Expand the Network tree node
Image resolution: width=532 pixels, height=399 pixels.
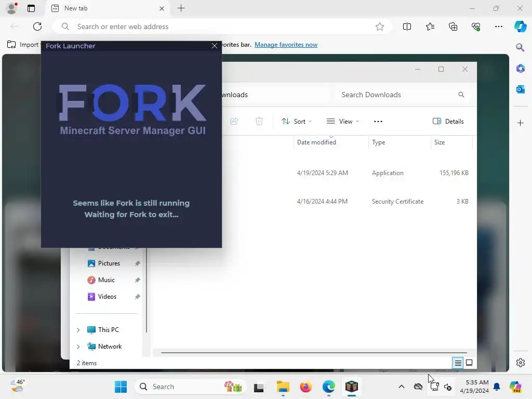78,347
